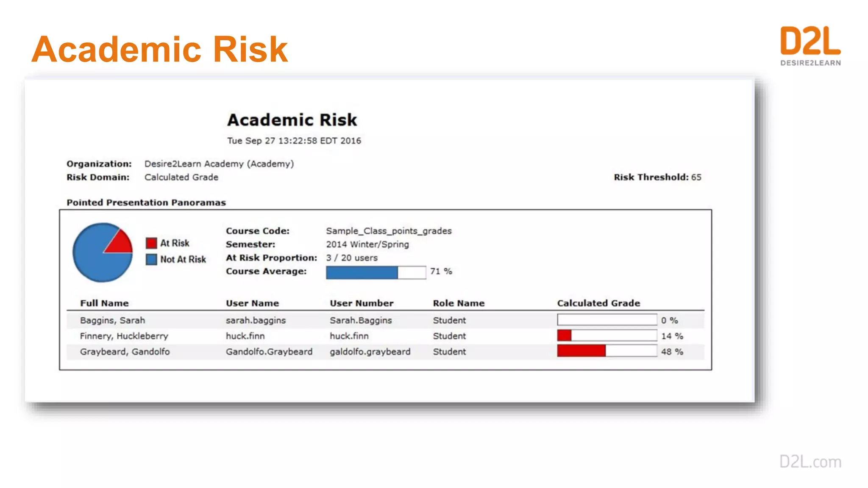Select the 'Baggins, Sarah' name cell
Image resolution: width=868 pixels, height=488 pixels.
[x=112, y=321]
